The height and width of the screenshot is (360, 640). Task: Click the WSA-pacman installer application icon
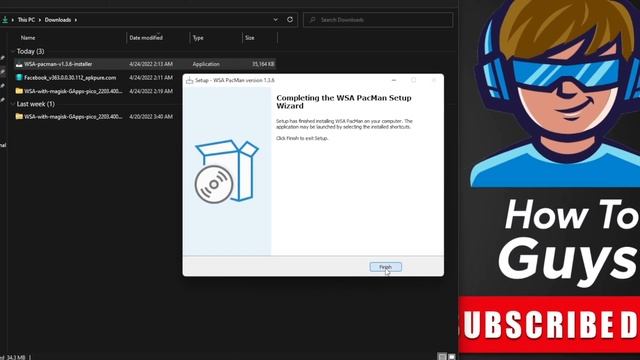point(19,64)
